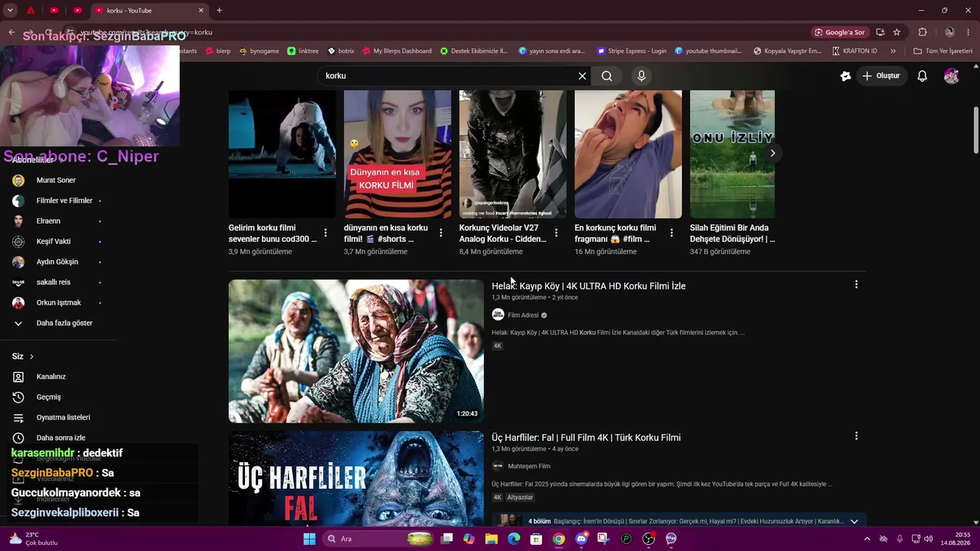Expand the Üç Harfliler chapters list
The height and width of the screenshot is (551, 980).
(x=854, y=521)
